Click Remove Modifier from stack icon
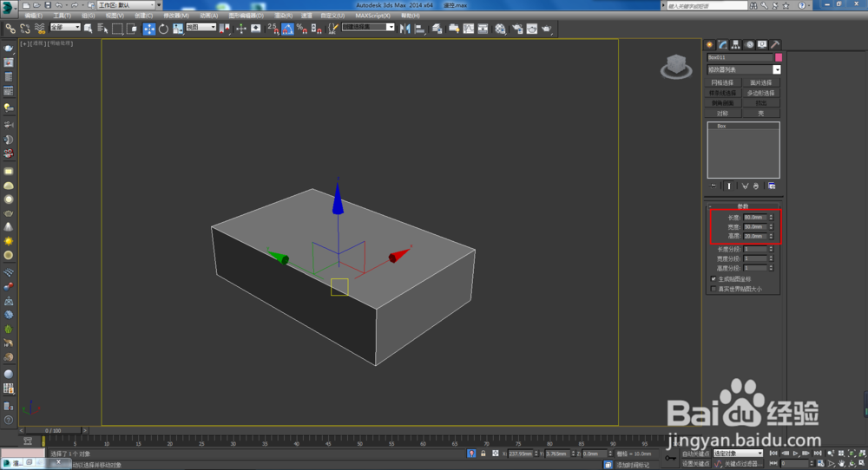The width and height of the screenshot is (868, 470). tap(756, 186)
